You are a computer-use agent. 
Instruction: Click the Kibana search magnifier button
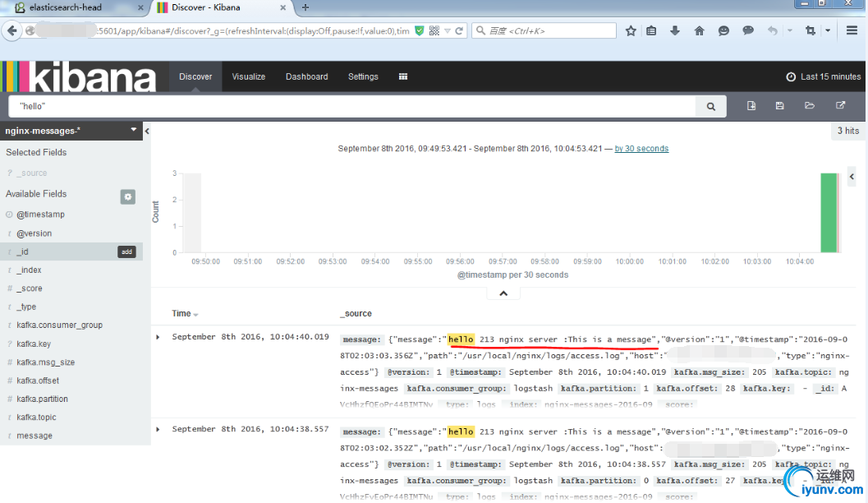click(711, 106)
